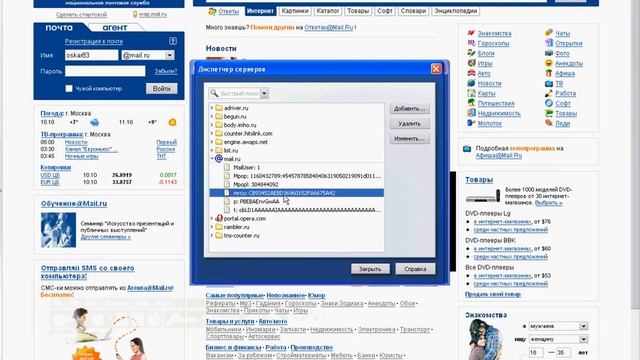
Task: Open the 'Забыли?' password link
Action: pos(166,71)
